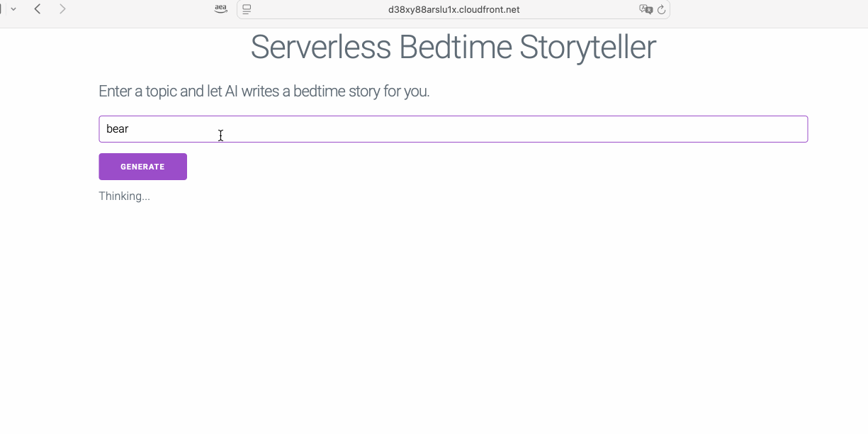
Task: Toggle the sidebar icon at window edge
Action: 1,9
